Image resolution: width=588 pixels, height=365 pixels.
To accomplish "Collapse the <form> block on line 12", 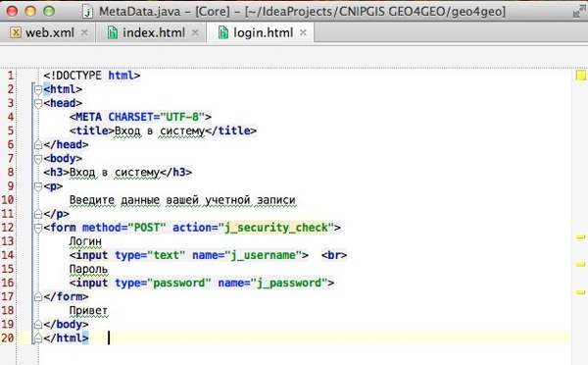I will 38,228.
